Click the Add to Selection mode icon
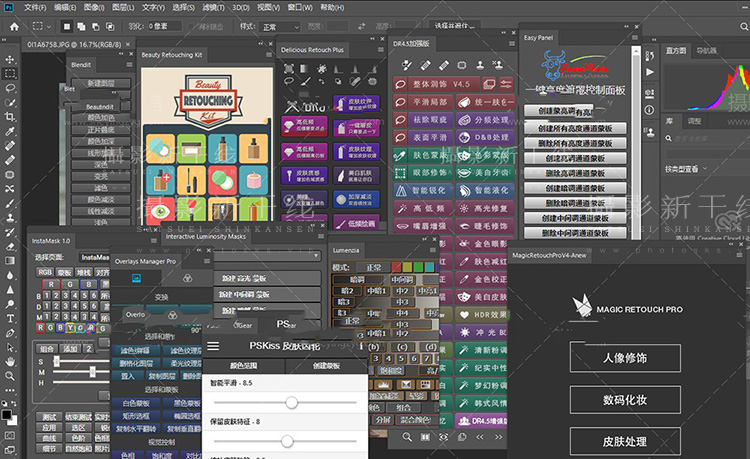Image resolution: width=750 pixels, height=459 pixels. coord(81,27)
